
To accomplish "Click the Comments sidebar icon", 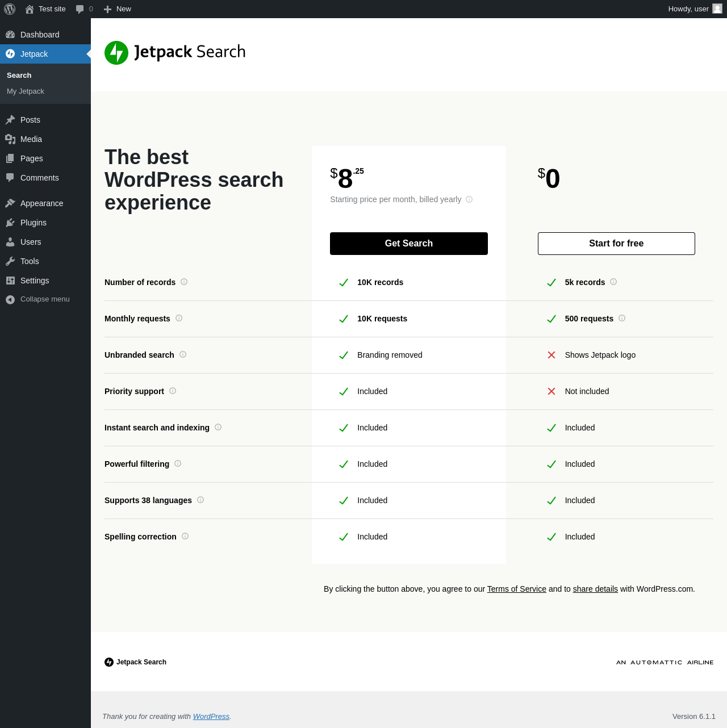I will tap(10, 178).
